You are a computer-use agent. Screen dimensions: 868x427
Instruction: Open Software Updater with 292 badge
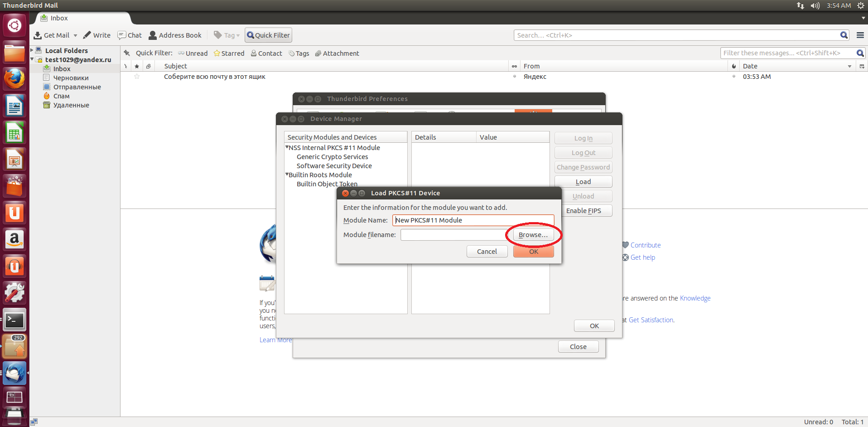point(14,347)
